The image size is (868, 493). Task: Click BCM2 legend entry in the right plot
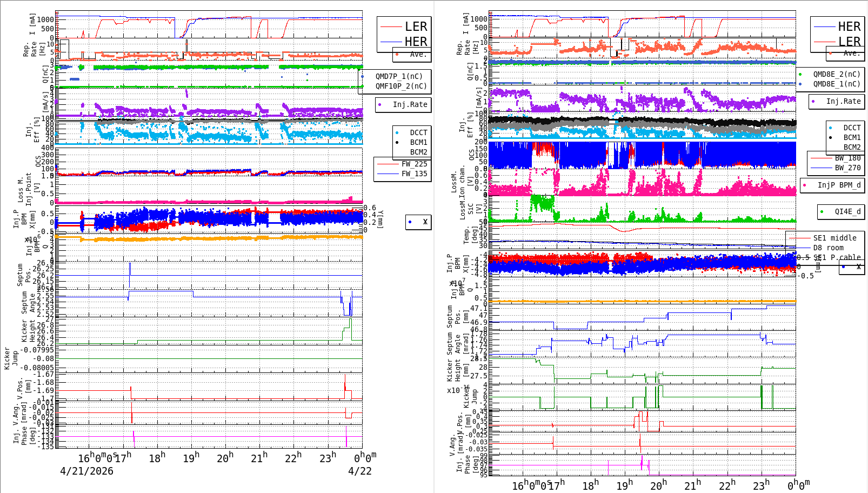(852, 147)
